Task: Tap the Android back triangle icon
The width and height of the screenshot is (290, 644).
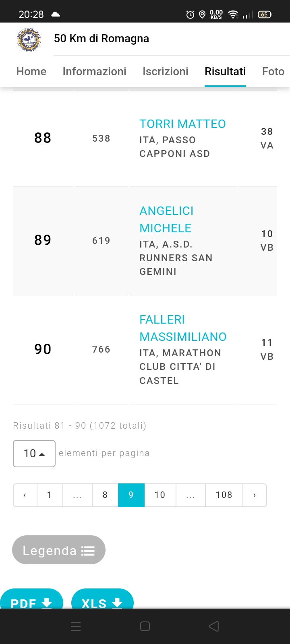Action: coord(214,626)
